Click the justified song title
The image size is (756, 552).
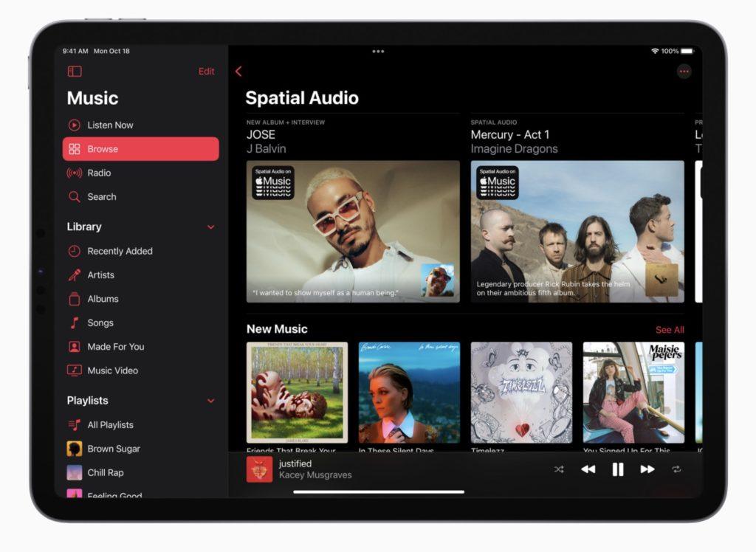pyautogui.click(x=295, y=463)
